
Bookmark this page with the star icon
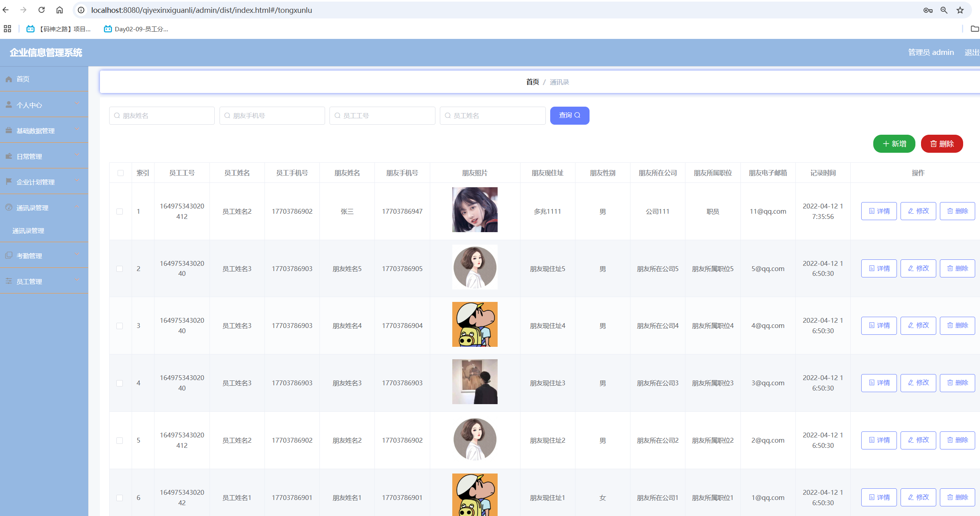[960, 10]
